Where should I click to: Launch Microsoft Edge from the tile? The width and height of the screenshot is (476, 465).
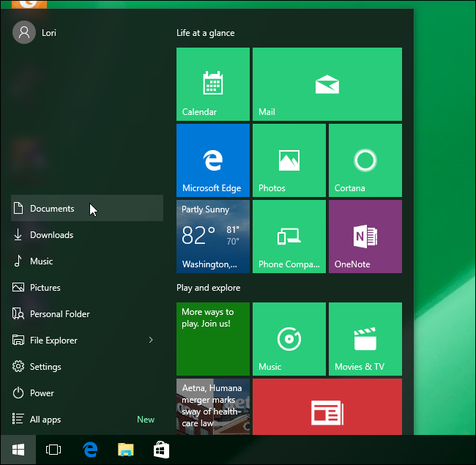click(x=212, y=160)
